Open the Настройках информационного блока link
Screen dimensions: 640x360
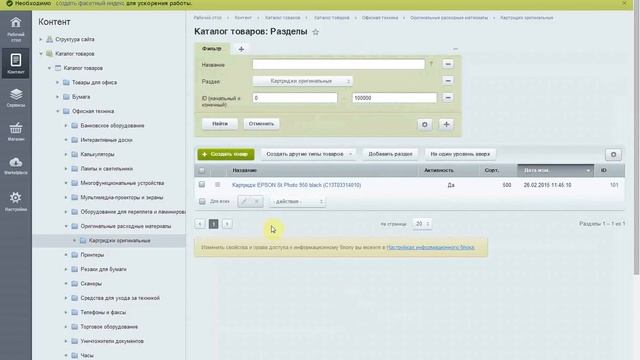(430, 247)
